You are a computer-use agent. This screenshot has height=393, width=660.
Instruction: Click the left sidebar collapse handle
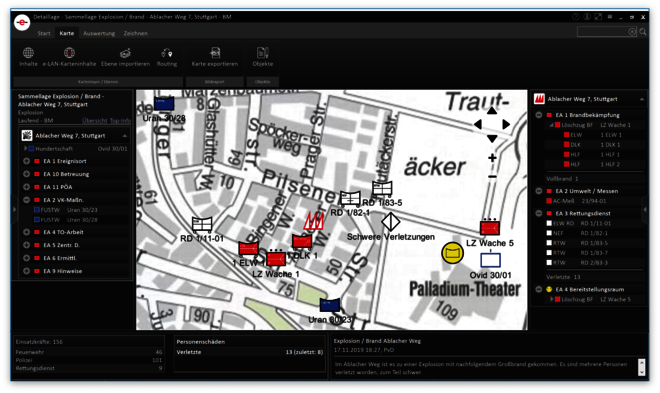(15, 209)
